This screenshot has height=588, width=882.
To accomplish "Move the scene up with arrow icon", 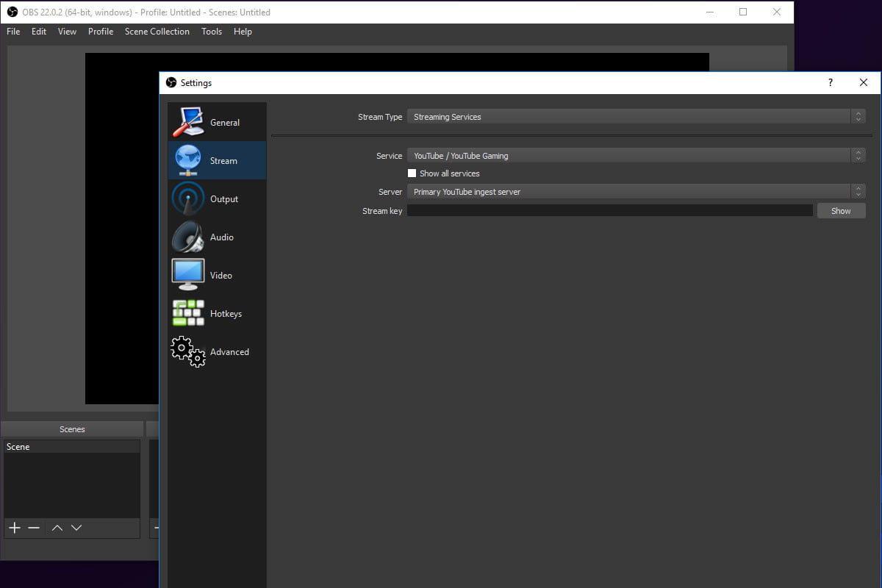I will 57,527.
